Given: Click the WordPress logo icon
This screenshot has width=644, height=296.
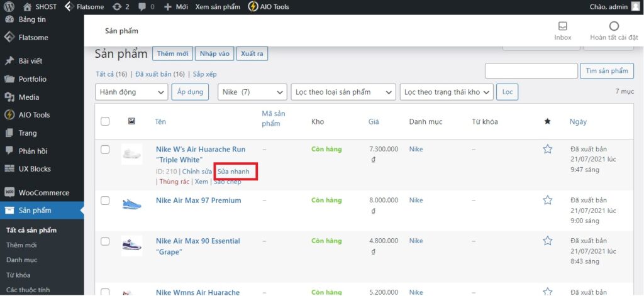Looking at the screenshot, I should tap(9, 7).
